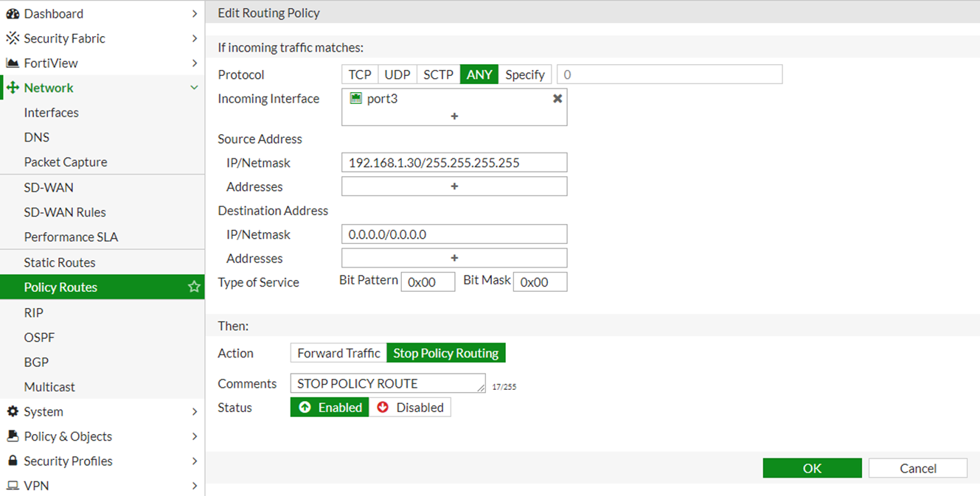Open Static Routes menu item
This screenshot has width=980, height=496.
[x=60, y=262]
